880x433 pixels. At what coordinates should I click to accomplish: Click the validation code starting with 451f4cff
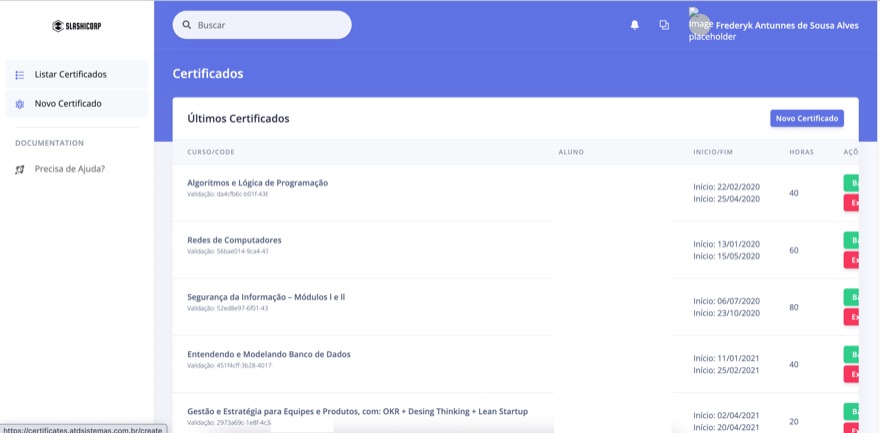click(x=230, y=366)
